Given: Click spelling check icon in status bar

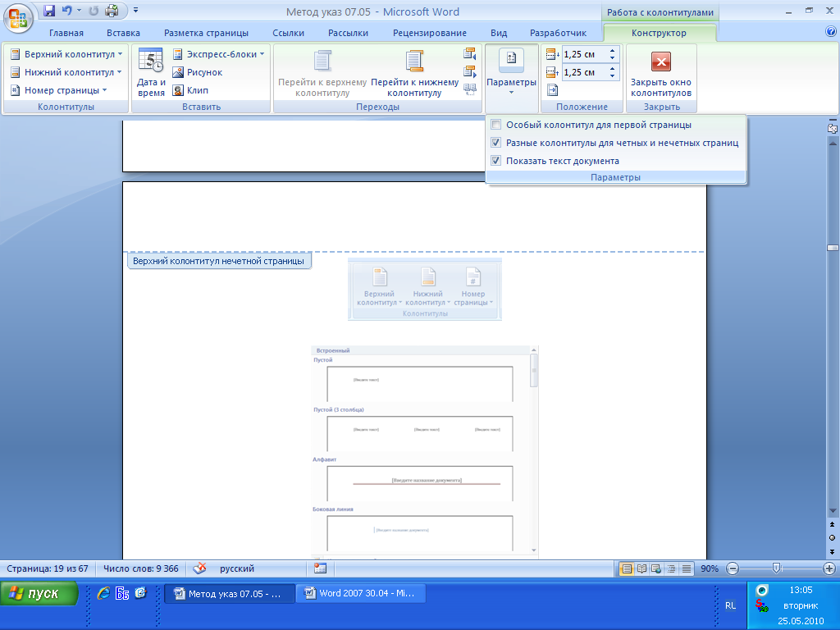Looking at the screenshot, I should pos(199,568).
